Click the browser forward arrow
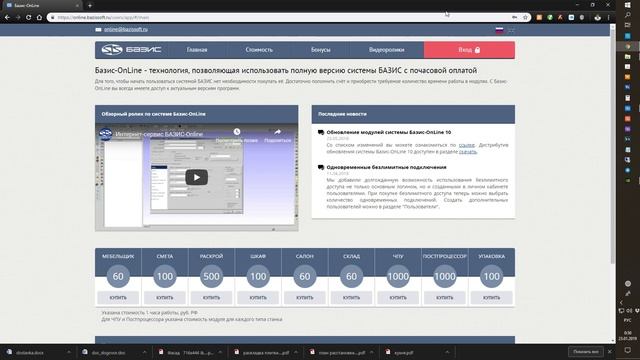Viewport: 640px width, 360px height. click(x=18, y=18)
